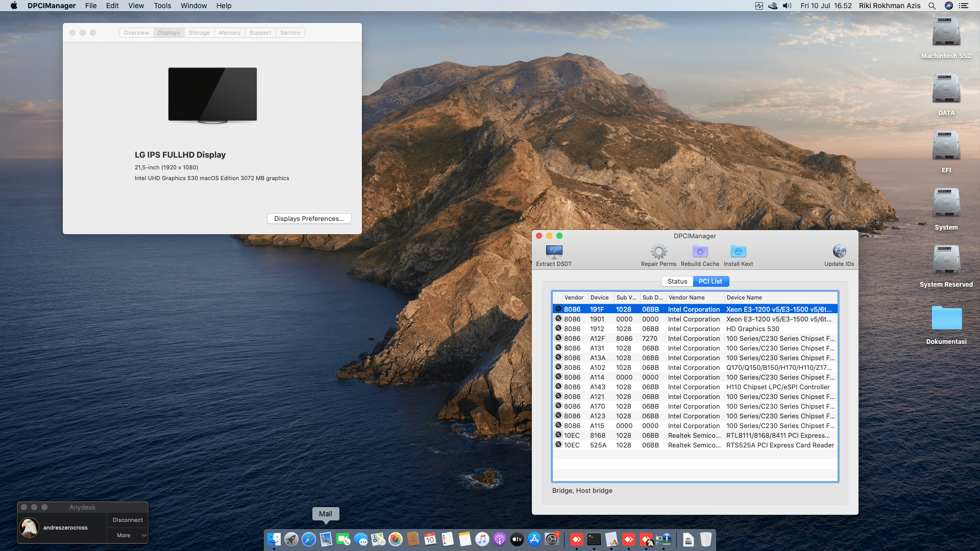Click Disconnect in Anydesk panel
This screenshot has height=551, width=980.
[128, 520]
